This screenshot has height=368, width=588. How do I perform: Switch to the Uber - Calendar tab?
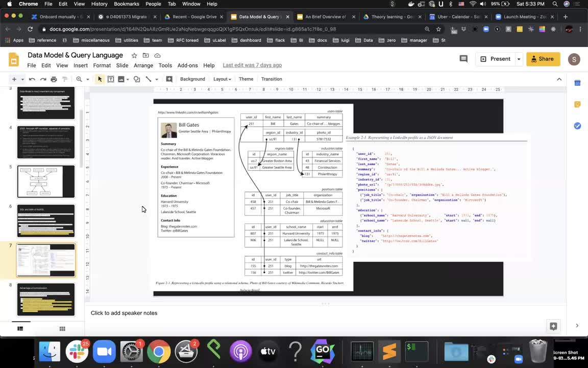(459, 17)
